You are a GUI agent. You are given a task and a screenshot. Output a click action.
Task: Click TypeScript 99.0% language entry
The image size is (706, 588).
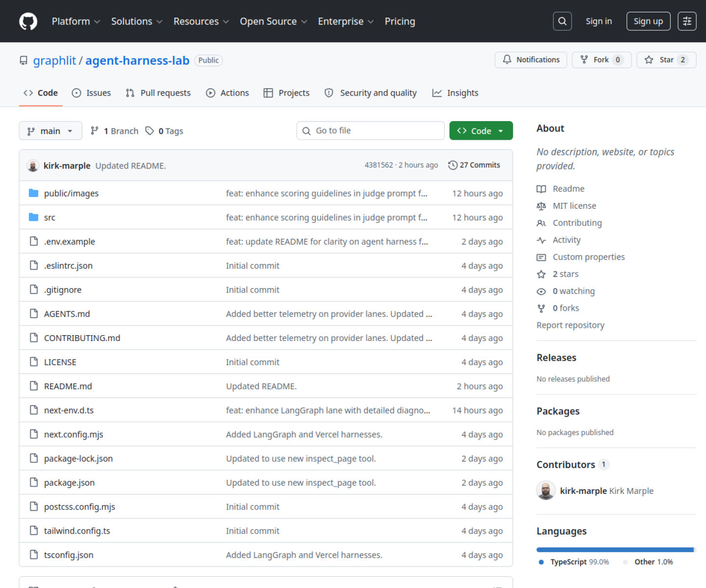574,562
